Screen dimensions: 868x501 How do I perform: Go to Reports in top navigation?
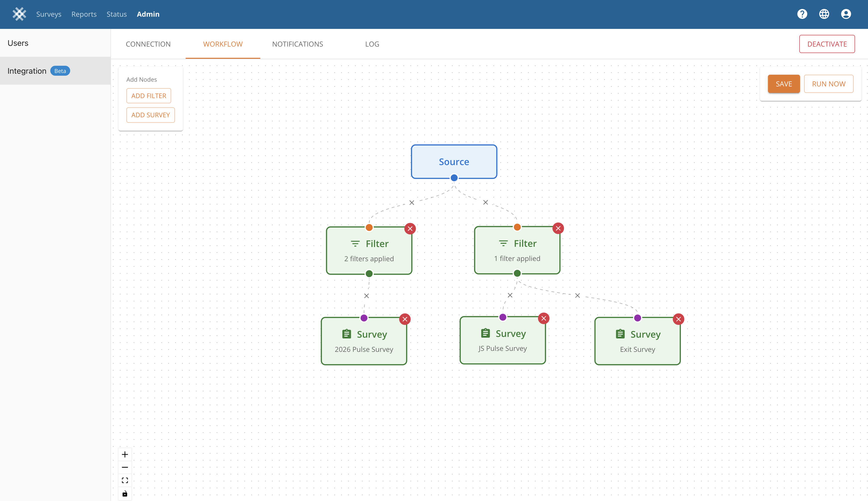pos(84,14)
